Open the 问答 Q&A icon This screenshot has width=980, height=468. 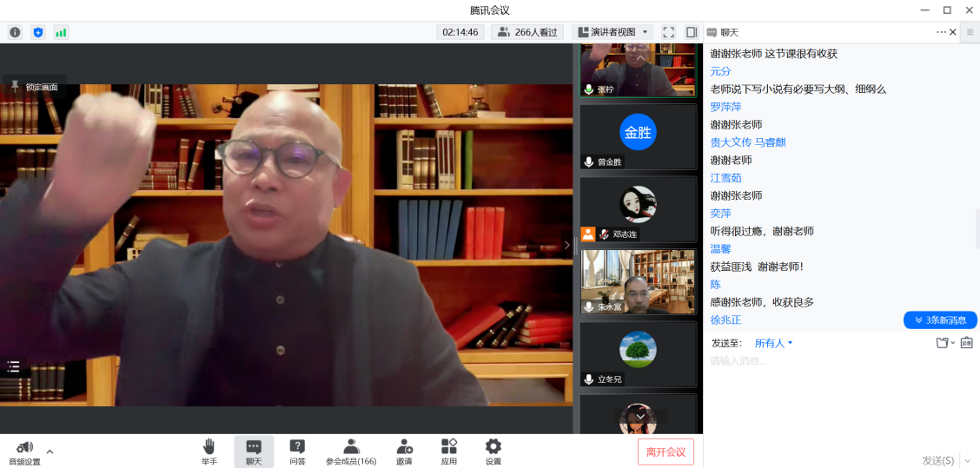(x=297, y=452)
